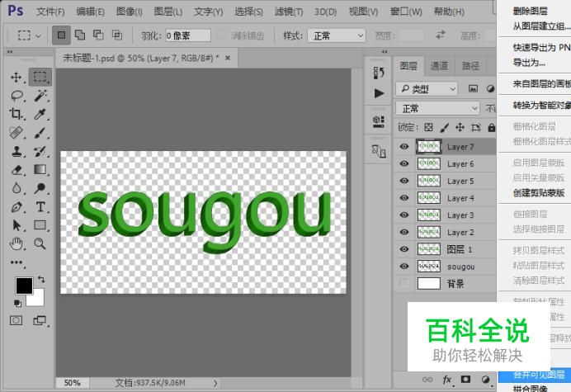Select the Magic Wand tool
571x392 pixels.
coord(40,96)
